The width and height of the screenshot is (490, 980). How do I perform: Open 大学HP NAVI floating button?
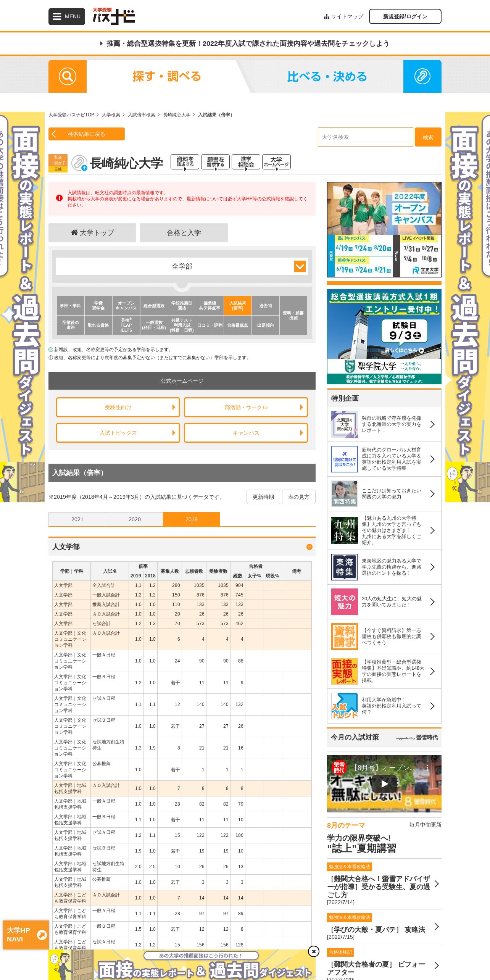coord(26,935)
